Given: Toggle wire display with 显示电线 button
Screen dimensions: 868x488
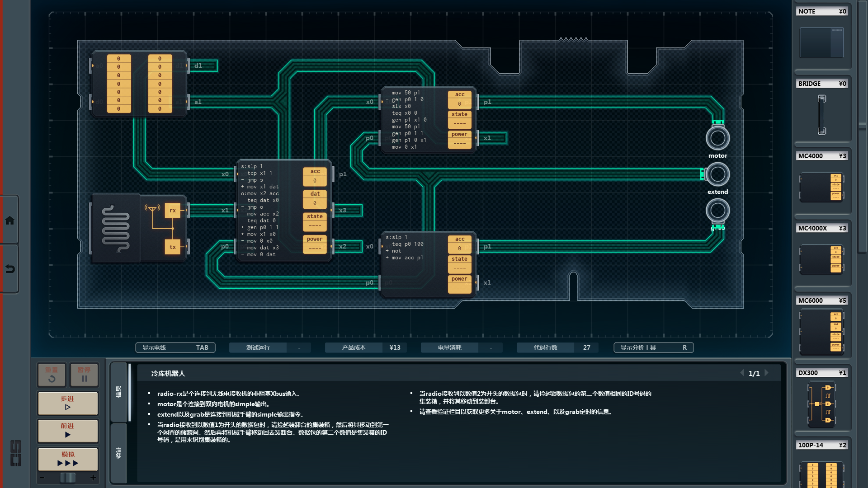Looking at the screenshot, I should (175, 347).
